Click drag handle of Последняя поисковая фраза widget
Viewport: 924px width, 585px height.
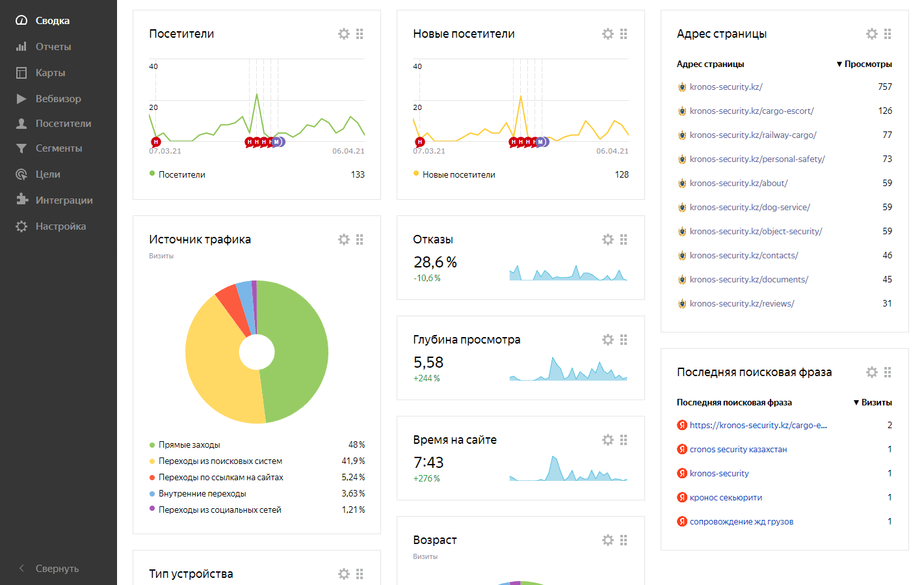888,372
